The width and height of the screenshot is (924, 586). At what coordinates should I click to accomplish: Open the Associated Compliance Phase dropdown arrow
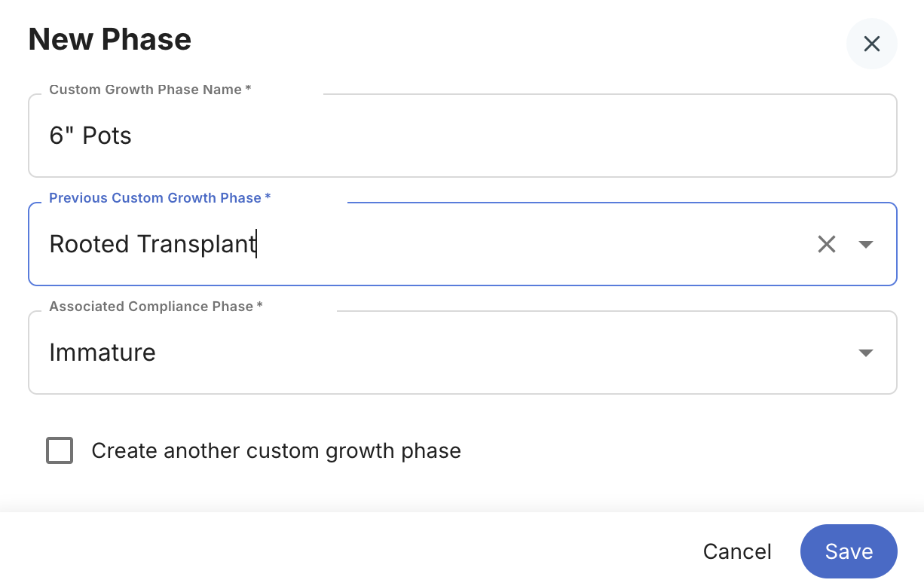coord(866,353)
